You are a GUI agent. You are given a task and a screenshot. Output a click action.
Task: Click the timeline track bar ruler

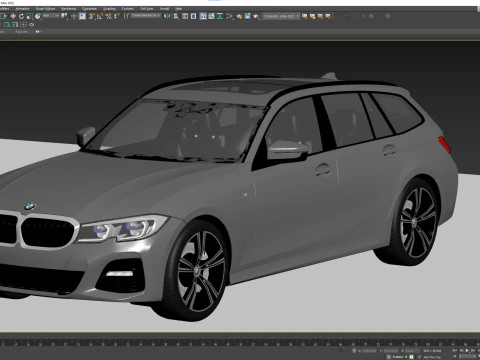point(240,342)
